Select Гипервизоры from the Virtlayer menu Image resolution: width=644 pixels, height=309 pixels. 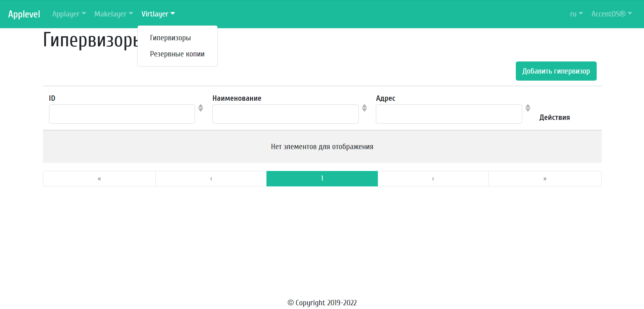170,38
